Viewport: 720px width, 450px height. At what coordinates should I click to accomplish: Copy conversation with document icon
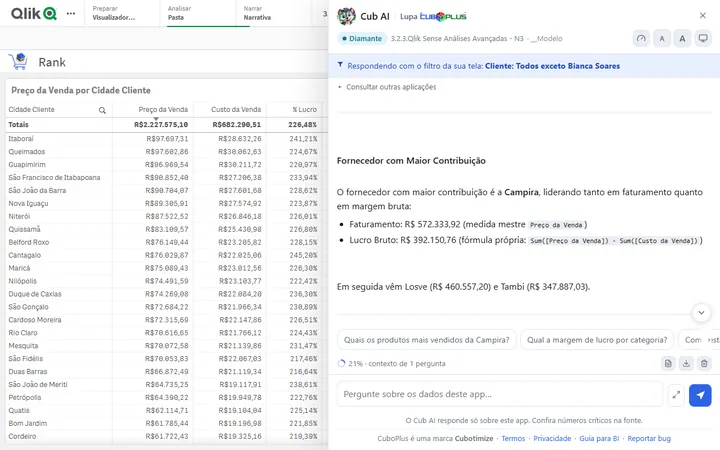pyautogui.click(x=668, y=364)
